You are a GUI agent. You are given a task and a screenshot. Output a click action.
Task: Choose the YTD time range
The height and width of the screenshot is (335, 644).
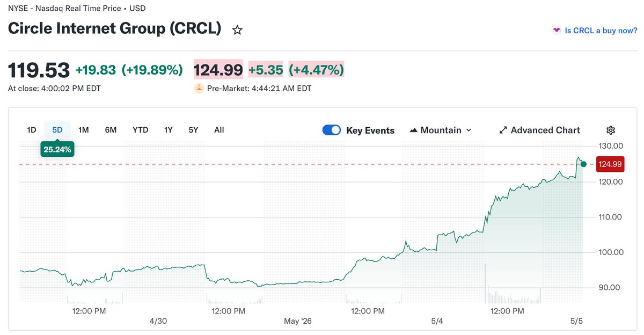(x=141, y=130)
